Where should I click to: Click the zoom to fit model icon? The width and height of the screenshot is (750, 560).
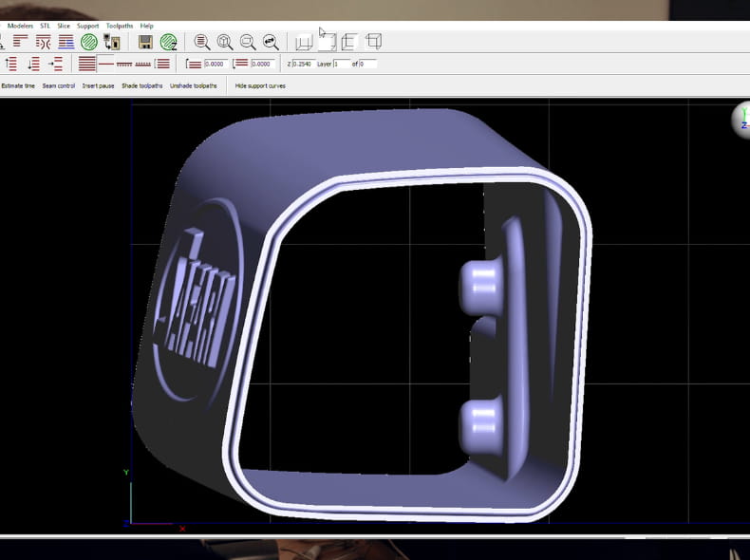point(225,42)
